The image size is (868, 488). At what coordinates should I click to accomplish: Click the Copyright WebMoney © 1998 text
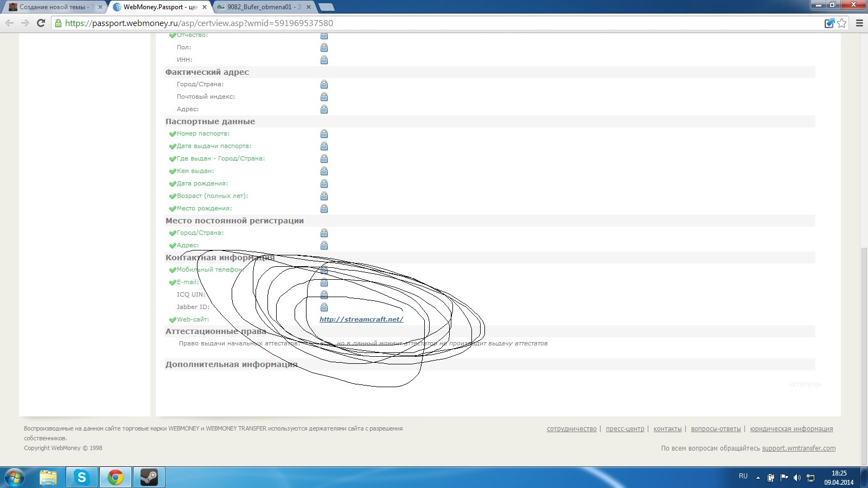point(63,448)
